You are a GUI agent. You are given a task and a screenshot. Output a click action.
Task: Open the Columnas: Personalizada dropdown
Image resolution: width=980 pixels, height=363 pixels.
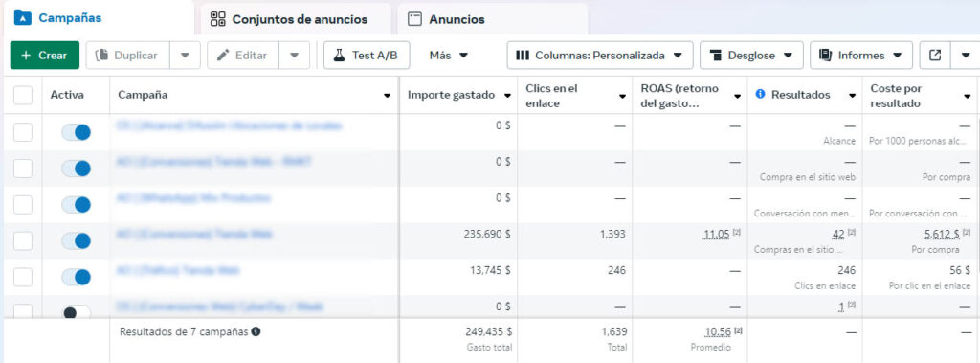tap(600, 56)
